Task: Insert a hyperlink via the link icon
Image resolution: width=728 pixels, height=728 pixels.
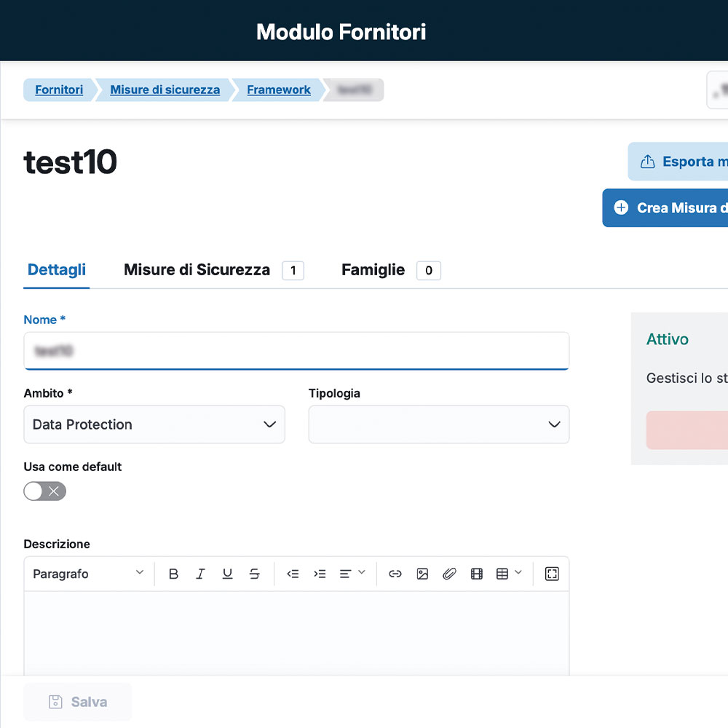Action: tap(395, 574)
